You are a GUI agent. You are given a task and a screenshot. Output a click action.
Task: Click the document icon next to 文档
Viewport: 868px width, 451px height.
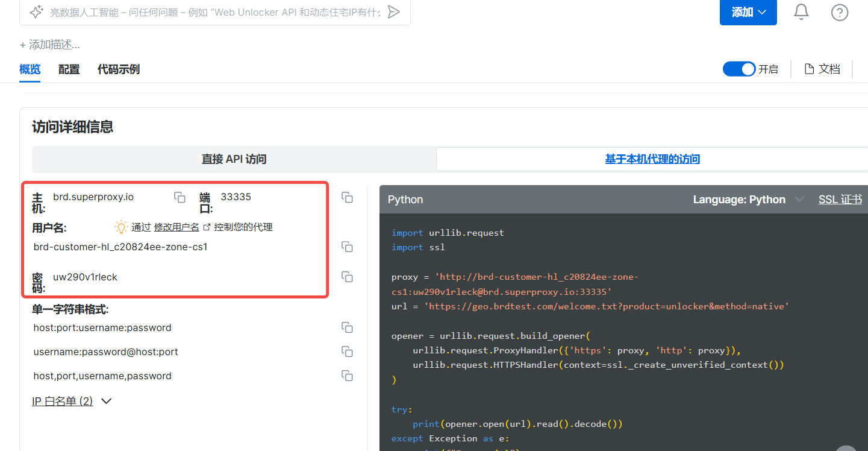click(x=810, y=69)
